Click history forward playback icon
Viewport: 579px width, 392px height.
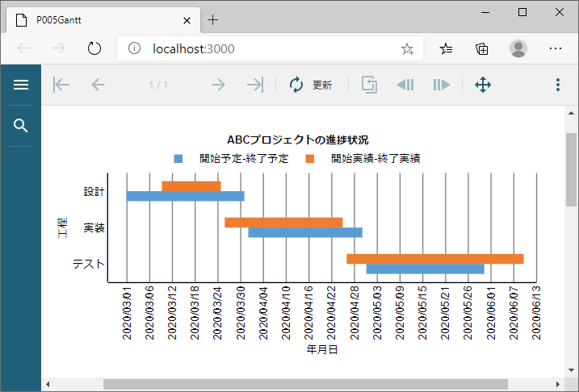click(442, 85)
